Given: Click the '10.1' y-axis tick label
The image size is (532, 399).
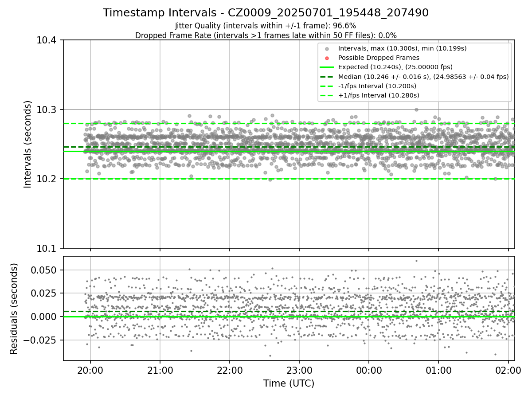Looking at the screenshot, I should (x=47, y=248).
